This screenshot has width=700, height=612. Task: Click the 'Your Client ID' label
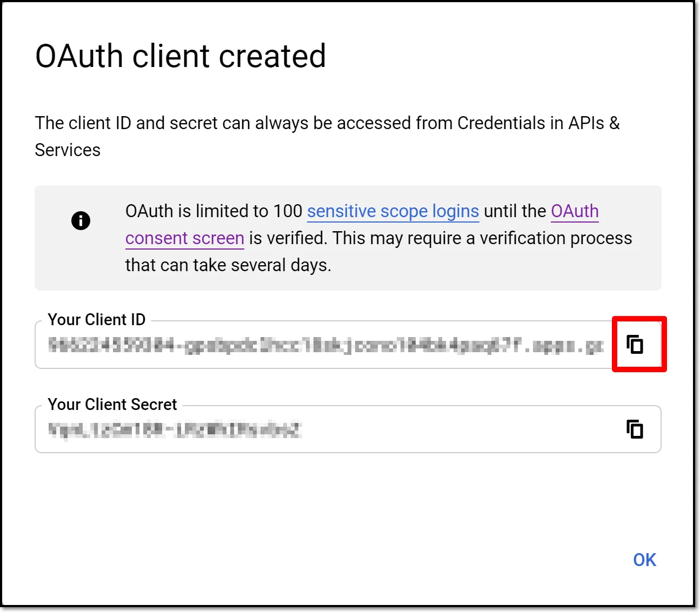[x=97, y=320]
